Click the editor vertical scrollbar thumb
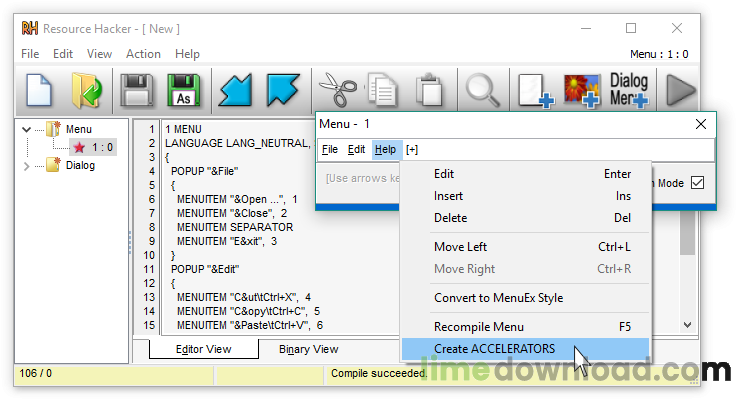The width and height of the screenshot is (738, 400). point(688,233)
